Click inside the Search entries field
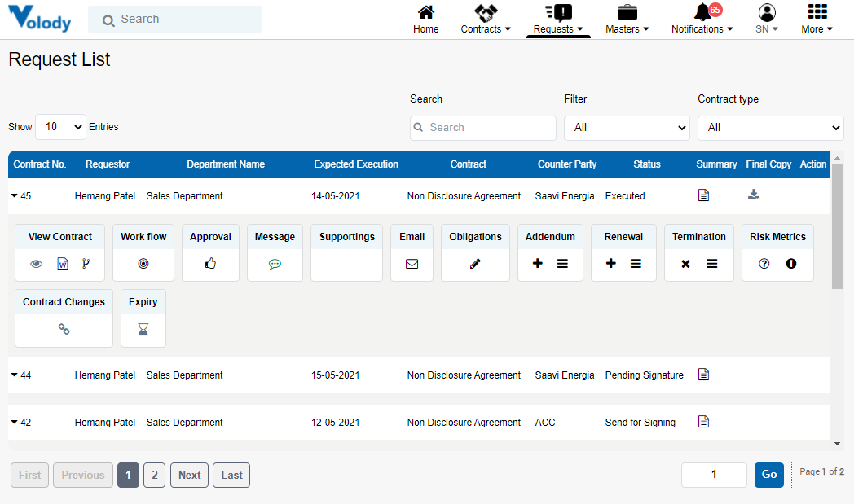This screenshot has width=854, height=504. (482, 128)
